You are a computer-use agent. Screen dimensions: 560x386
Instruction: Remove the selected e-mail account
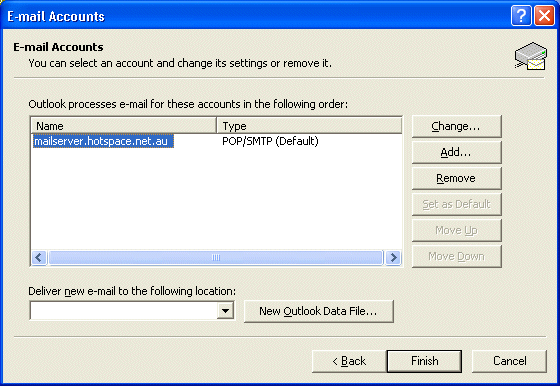456,178
